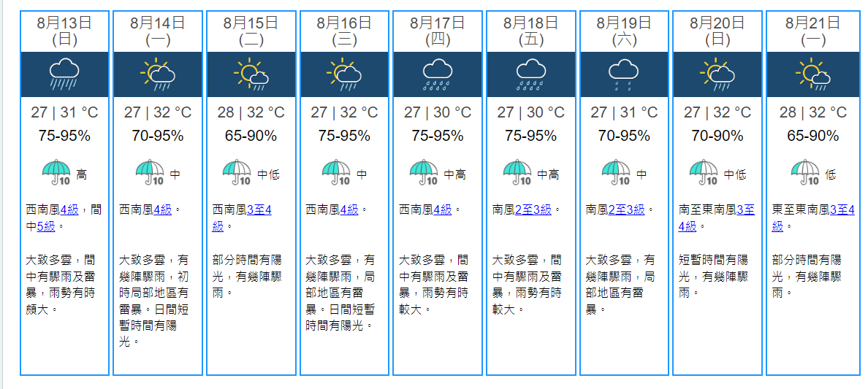Select the 8月17日 (四) date header
This screenshot has width=868, height=389.
point(437,31)
